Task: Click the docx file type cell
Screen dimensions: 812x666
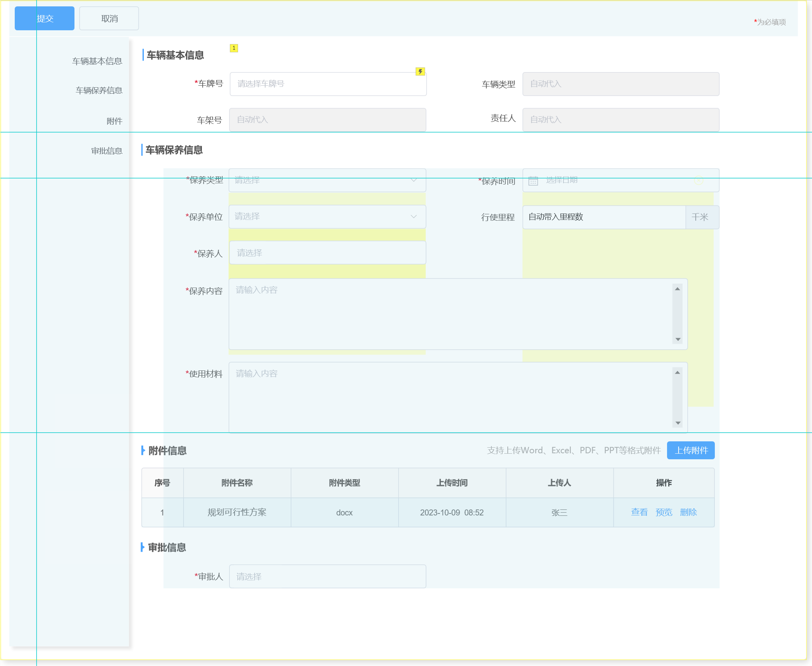Action: point(345,512)
